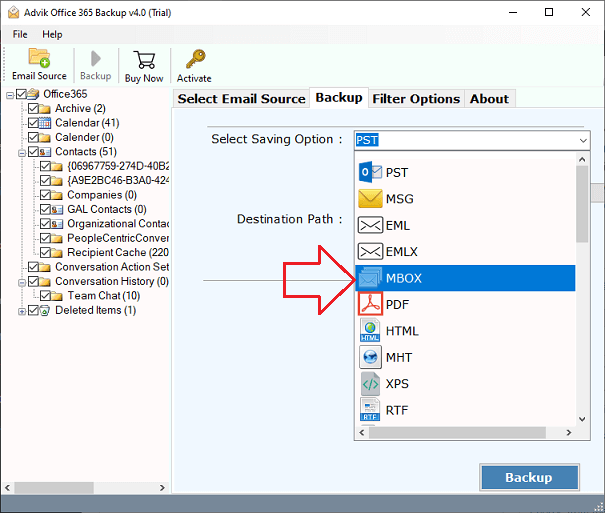
Task: Open the Buy Now cart icon
Action: click(x=144, y=59)
